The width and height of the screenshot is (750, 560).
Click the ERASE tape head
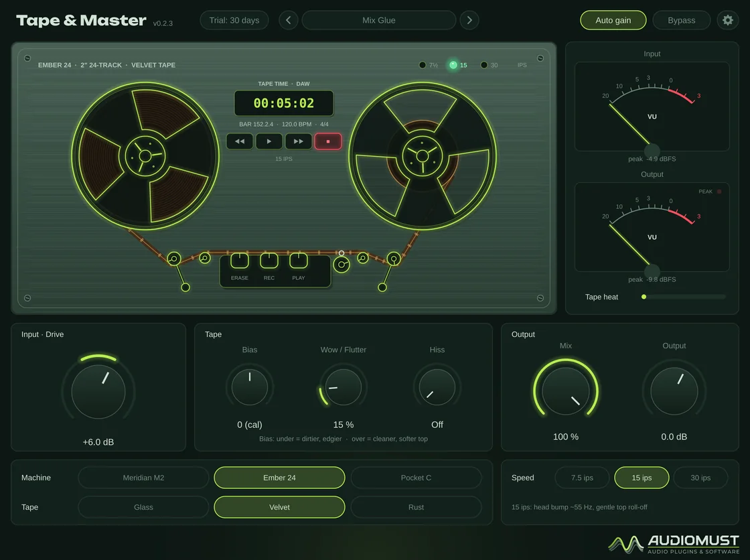(x=240, y=261)
